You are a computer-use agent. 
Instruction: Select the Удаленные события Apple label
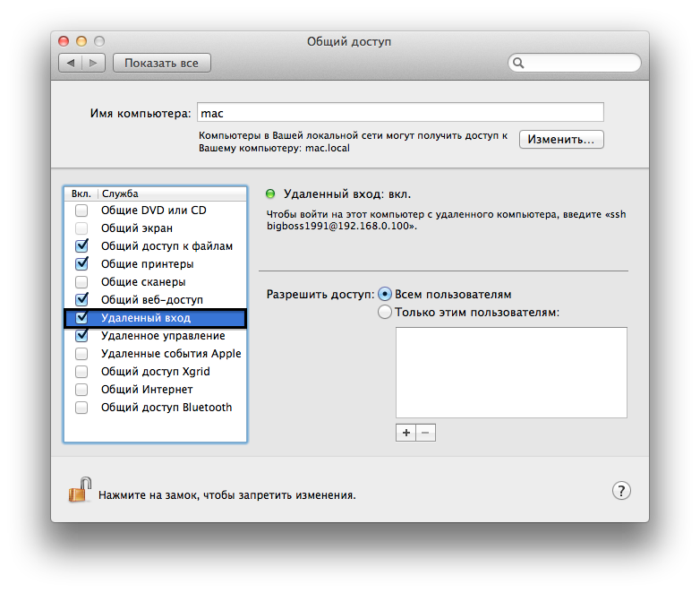pyautogui.click(x=171, y=354)
